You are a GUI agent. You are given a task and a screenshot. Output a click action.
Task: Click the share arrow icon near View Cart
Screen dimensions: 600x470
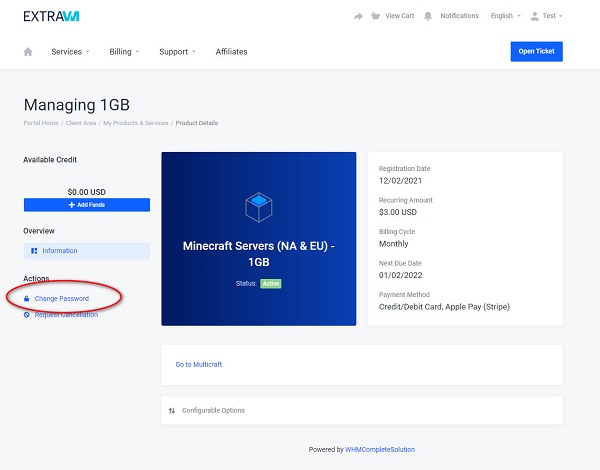[x=358, y=16]
